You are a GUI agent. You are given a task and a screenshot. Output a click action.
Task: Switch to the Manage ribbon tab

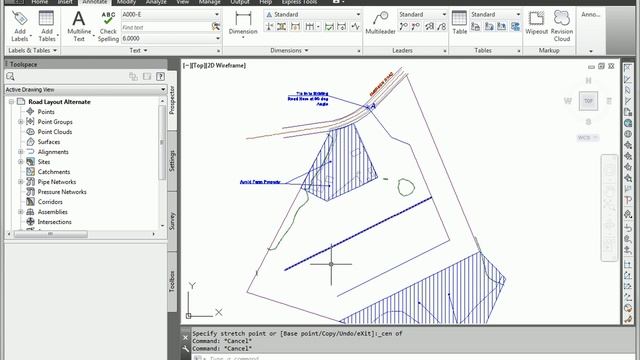tap(209, 2)
